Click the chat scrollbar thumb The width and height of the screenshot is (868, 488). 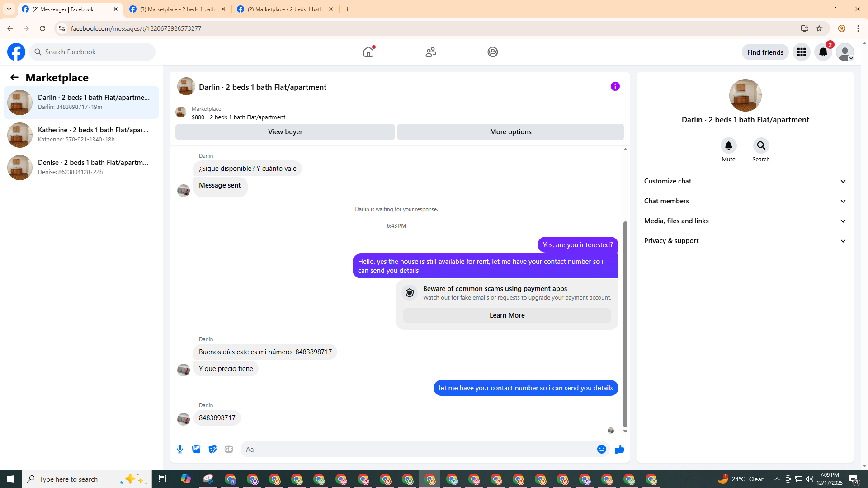coord(625,323)
